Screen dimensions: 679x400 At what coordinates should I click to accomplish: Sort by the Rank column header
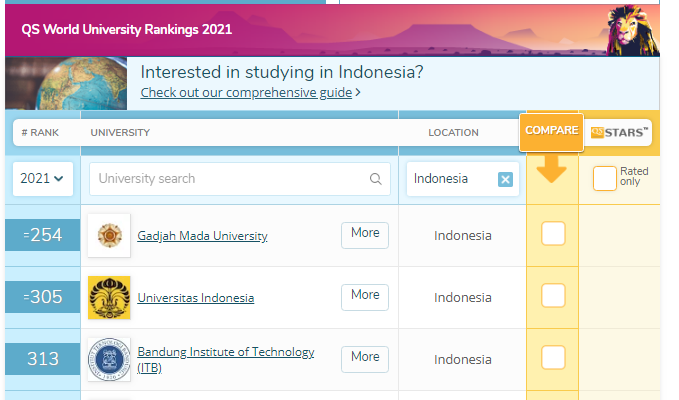[39, 132]
